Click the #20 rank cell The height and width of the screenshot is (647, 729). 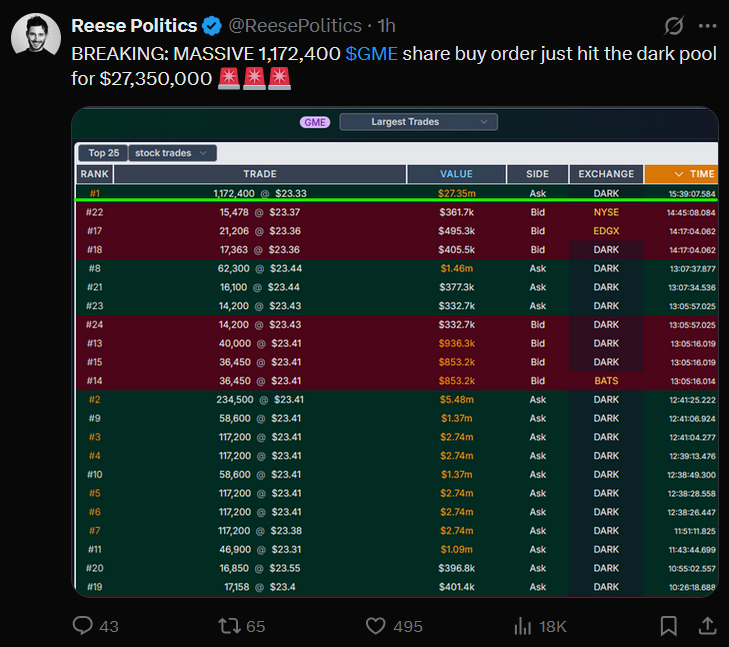point(94,568)
